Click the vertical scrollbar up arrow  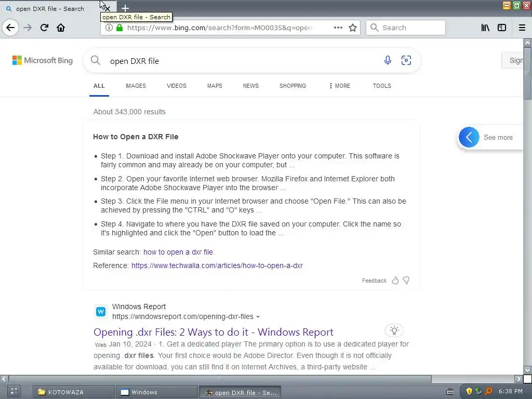tap(527, 43)
